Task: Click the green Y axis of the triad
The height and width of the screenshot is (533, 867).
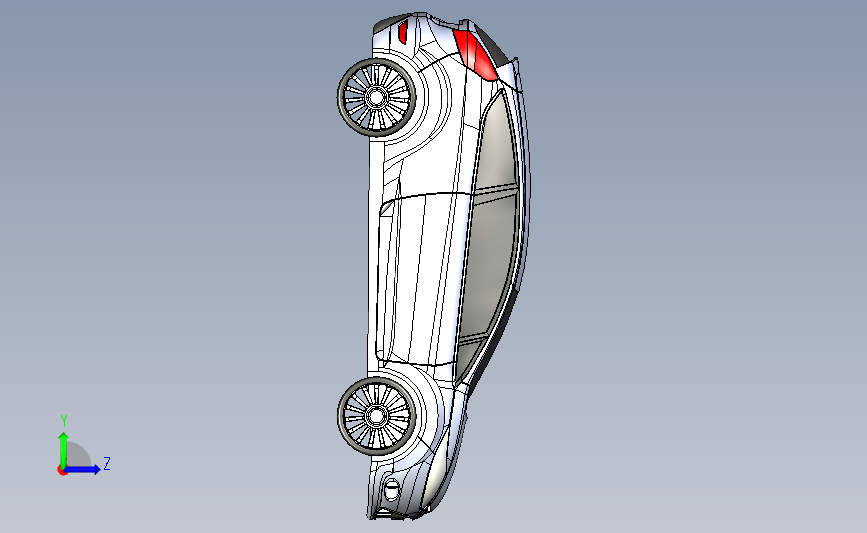Action: click(63, 450)
